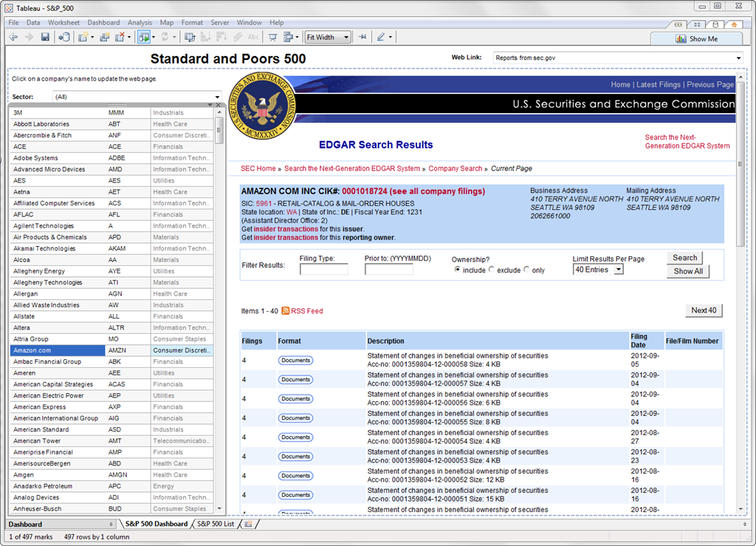The image size is (756, 546).
Task: Click the orange RSS Feed icon
Action: point(286,310)
